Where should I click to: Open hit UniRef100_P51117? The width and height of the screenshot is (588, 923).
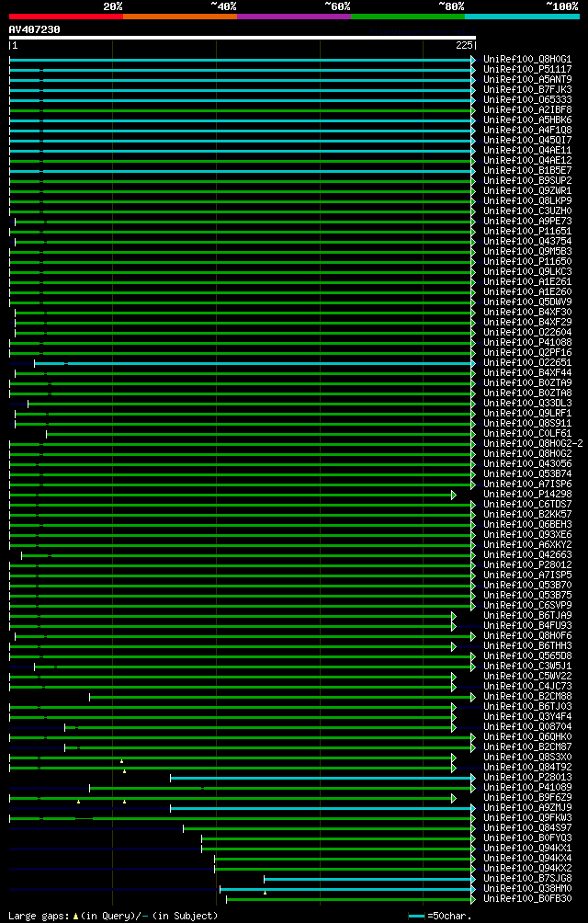(526, 70)
